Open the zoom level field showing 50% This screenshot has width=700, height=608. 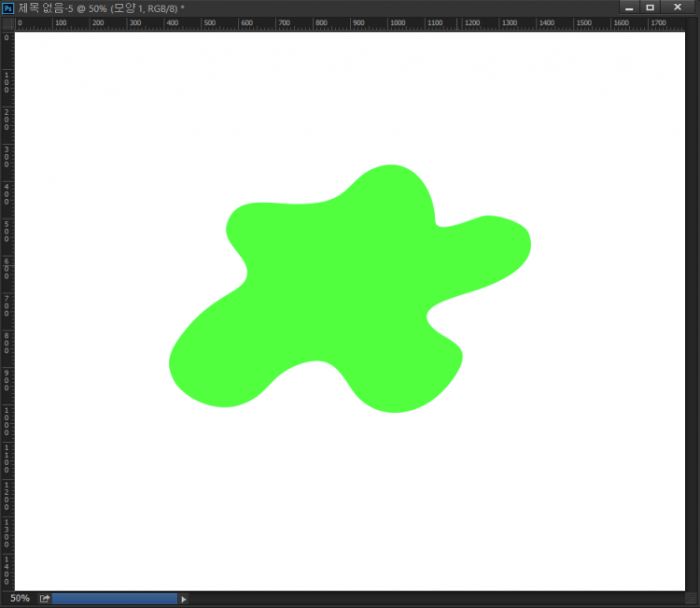[20, 599]
